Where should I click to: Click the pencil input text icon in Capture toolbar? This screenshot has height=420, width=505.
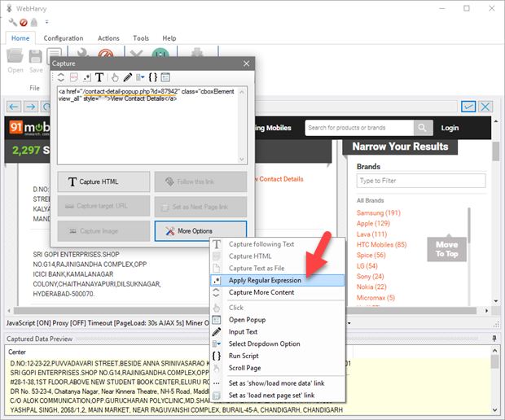129,78
